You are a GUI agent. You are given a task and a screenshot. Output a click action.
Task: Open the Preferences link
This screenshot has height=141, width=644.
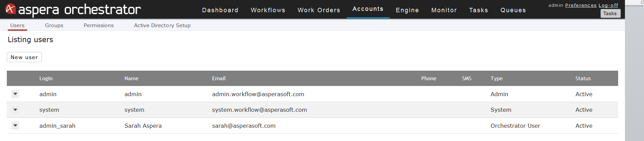[x=581, y=5]
